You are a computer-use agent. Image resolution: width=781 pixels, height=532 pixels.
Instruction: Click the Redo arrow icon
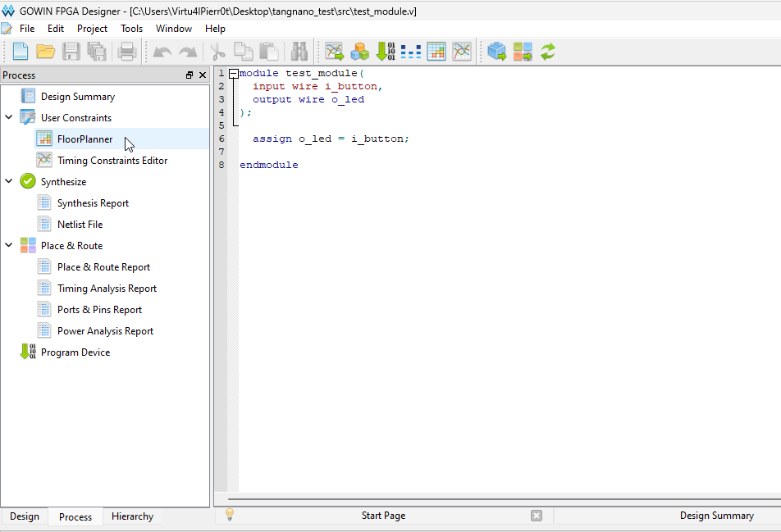click(188, 52)
